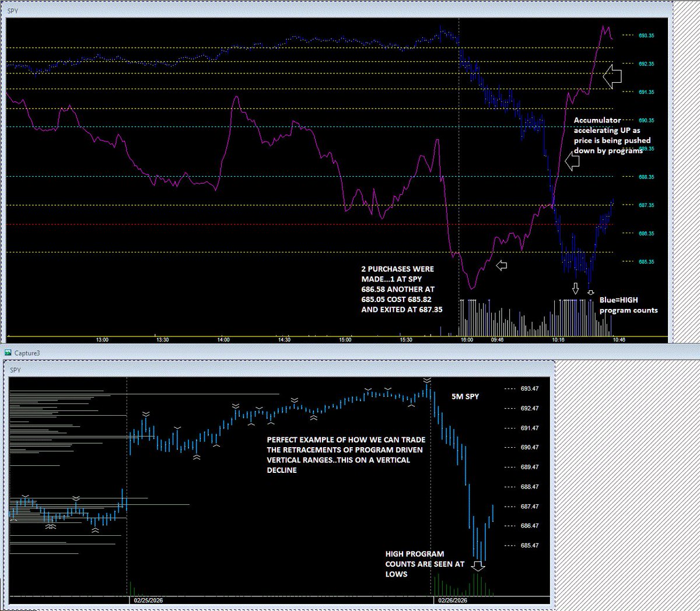The width and height of the screenshot is (700, 611).
Task: Select the 689.47 price label
Action: 530,468
